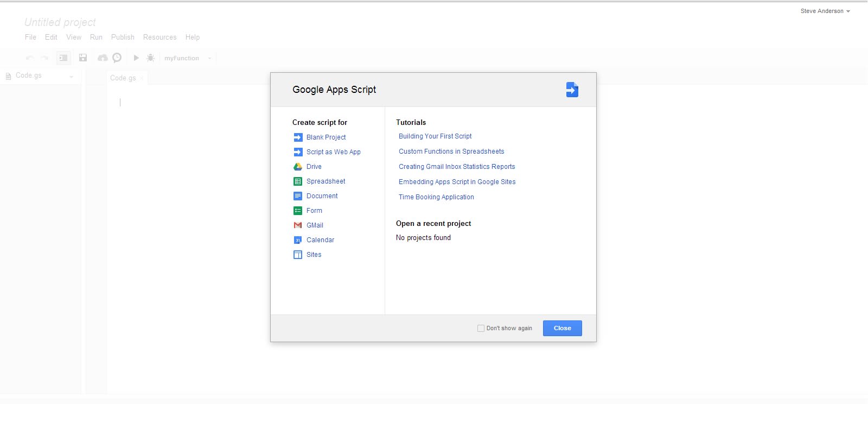
Task: Open the Time Booking Application tutorial
Action: tap(436, 197)
